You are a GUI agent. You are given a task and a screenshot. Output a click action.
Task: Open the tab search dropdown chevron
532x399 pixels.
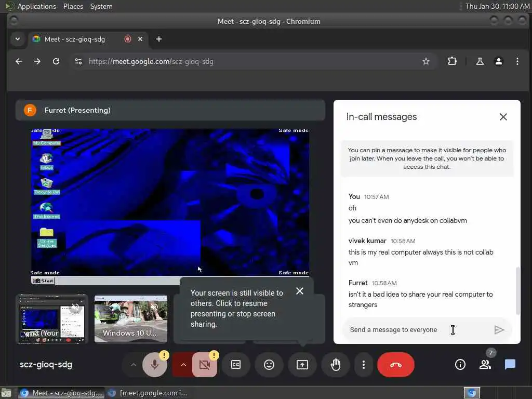18,39
